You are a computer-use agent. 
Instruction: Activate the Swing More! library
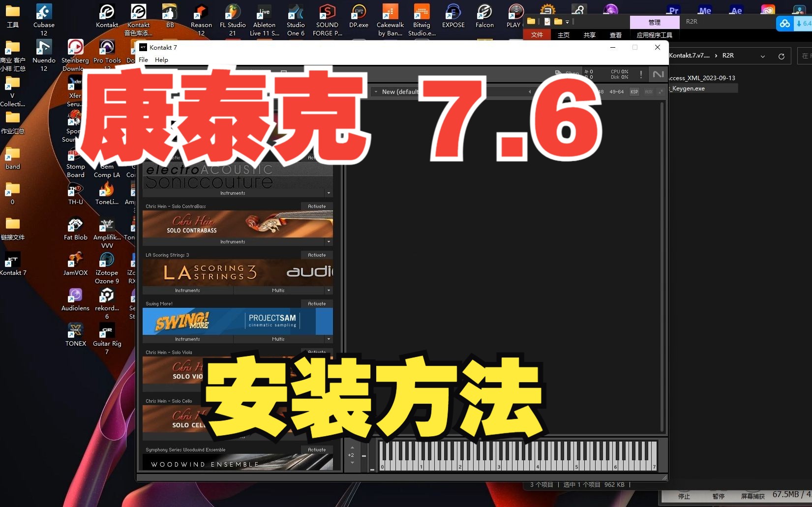pyautogui.click(x=317, y=304)
